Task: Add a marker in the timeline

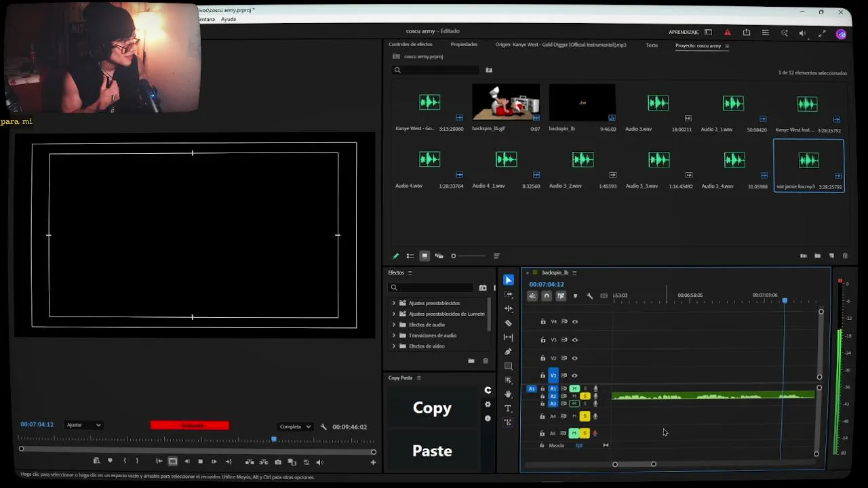Action: pyautogui.click(x=576, y=296)
